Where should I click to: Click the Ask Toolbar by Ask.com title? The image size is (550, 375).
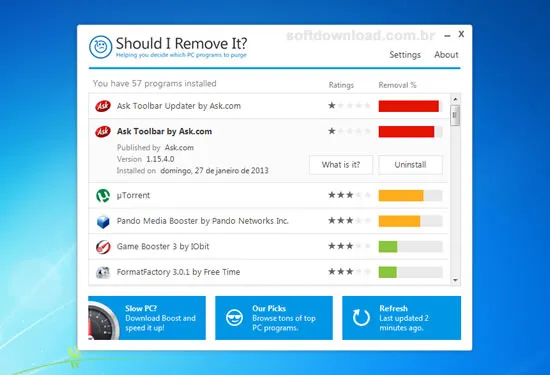[165, 132]
